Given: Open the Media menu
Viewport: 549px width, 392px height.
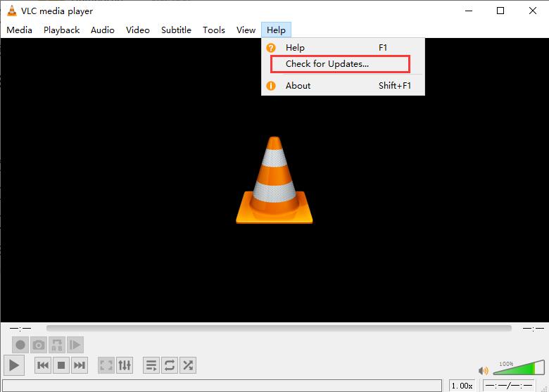Looking at the screenshot, I should click(19, 30).
